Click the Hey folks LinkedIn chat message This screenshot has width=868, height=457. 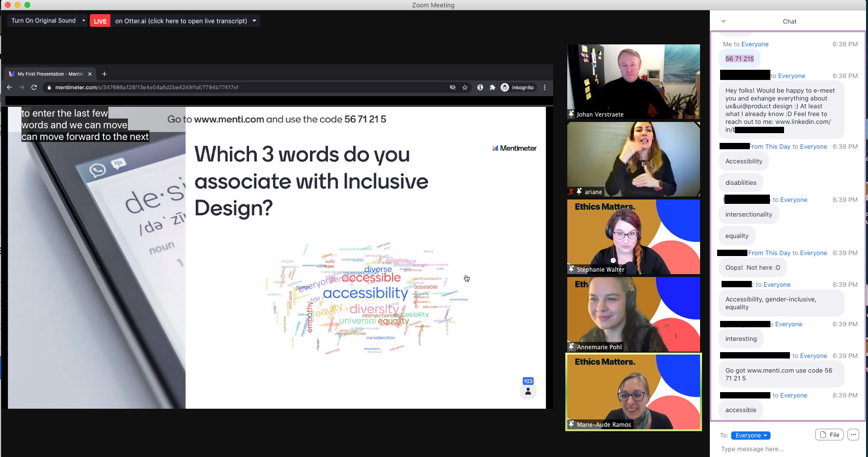pyautogui.click(x=781, y=110)
